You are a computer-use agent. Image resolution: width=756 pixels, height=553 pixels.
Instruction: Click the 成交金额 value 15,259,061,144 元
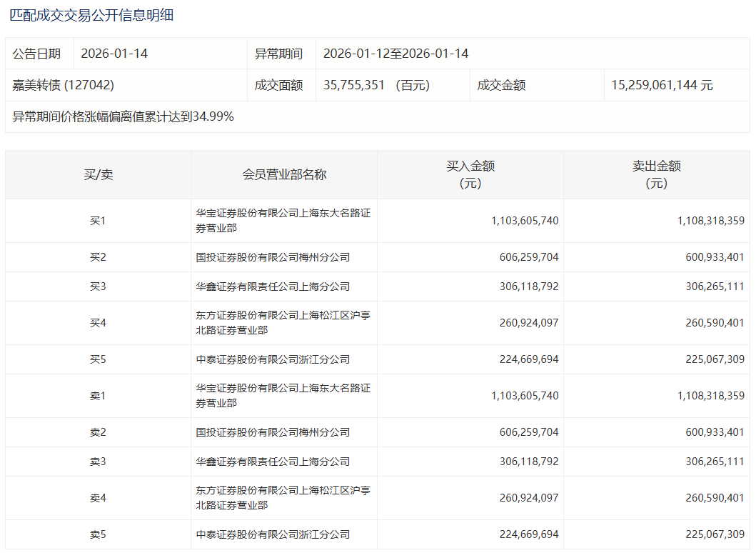point(662,85)
